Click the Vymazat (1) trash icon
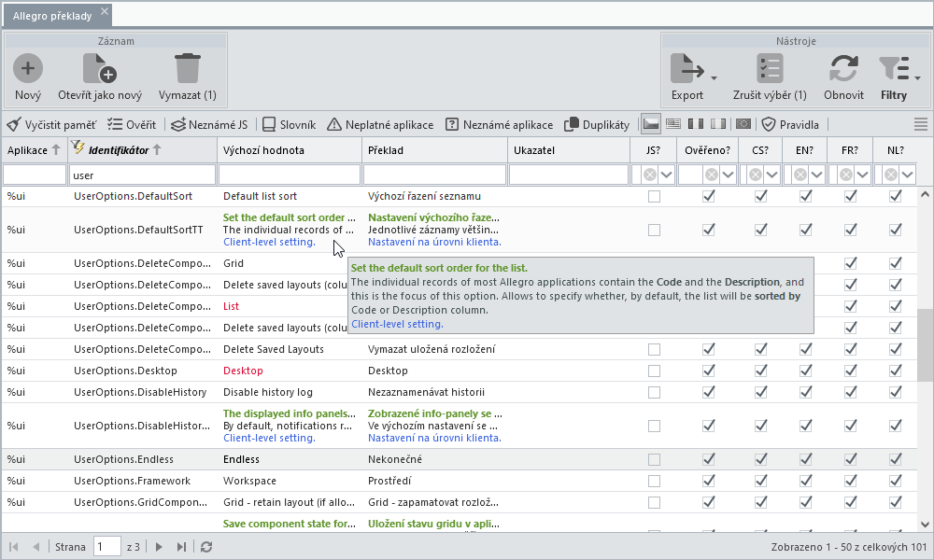934x560 pixels. (187, 68)
